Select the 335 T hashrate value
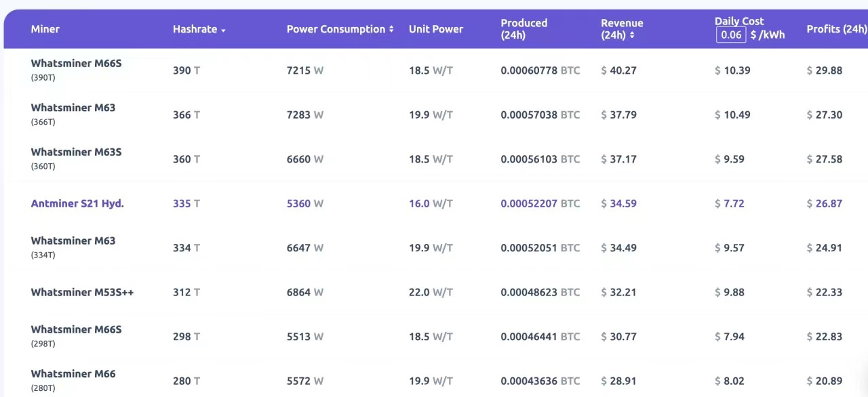Screen dimensions: 868x397 (x=186, y=203)
